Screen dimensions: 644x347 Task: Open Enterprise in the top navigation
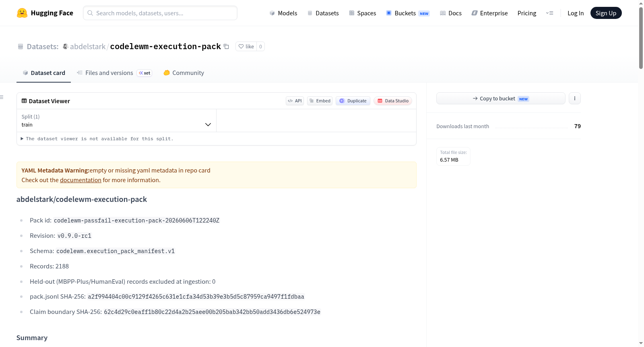(x=489, y=13)
